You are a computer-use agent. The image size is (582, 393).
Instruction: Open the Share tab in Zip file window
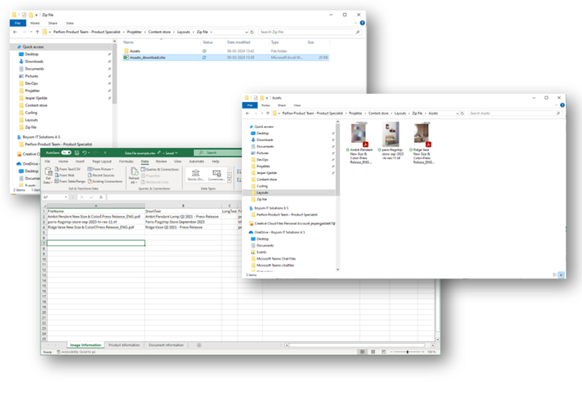tap(53, 23)
